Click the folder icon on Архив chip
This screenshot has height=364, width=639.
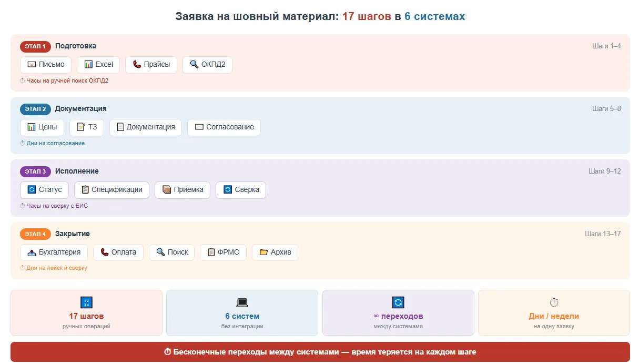[x=263, y=252]
